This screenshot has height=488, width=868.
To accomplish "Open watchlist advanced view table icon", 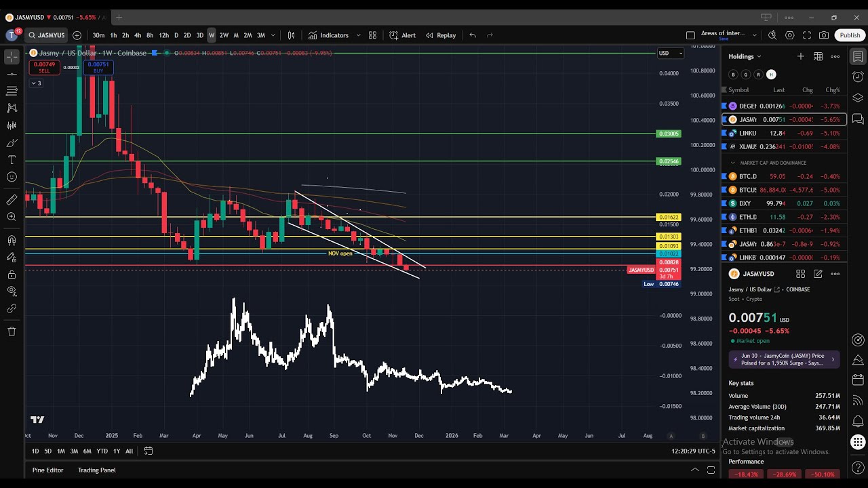I will click(818, 56).
